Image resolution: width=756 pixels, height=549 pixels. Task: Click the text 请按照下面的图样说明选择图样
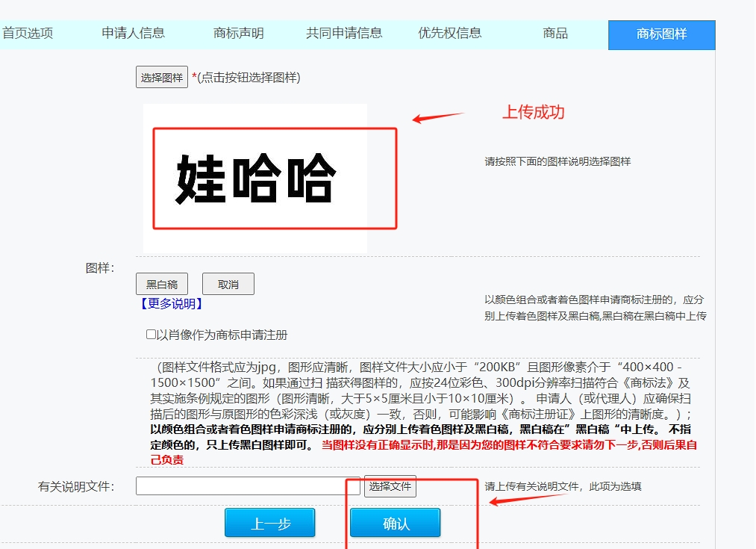point(557,161)
